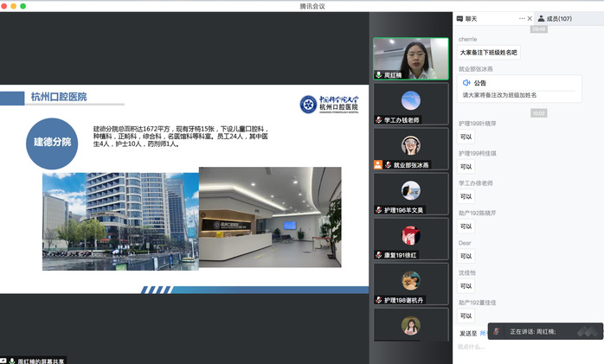Screen dimensions: 604x364
Task: Switch to the 成员(107) members tab
Action: coord(555,18)
